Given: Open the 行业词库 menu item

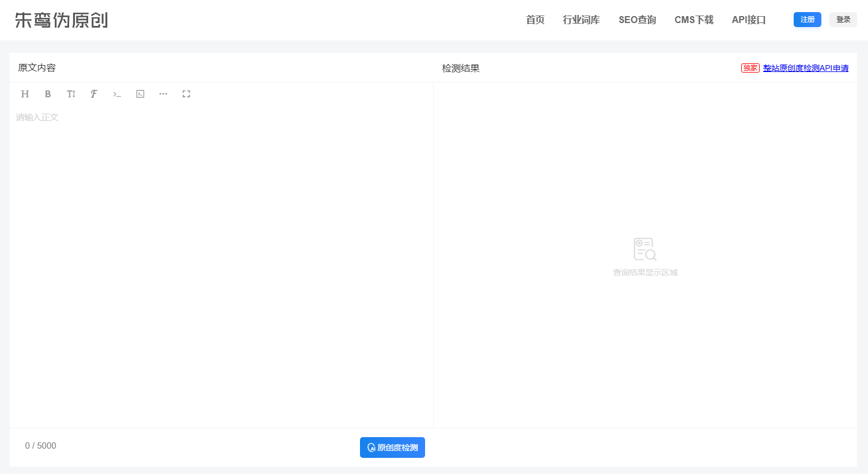Looking at the screenshot, I should [581, 20].
